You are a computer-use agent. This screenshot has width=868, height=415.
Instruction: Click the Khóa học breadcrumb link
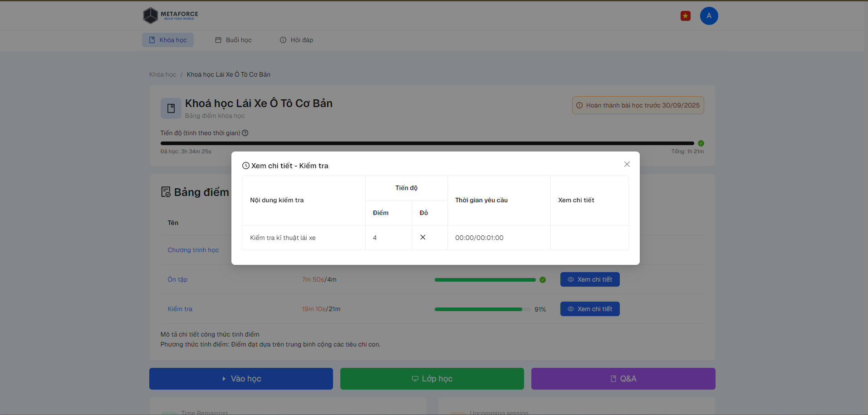(162, 74)
